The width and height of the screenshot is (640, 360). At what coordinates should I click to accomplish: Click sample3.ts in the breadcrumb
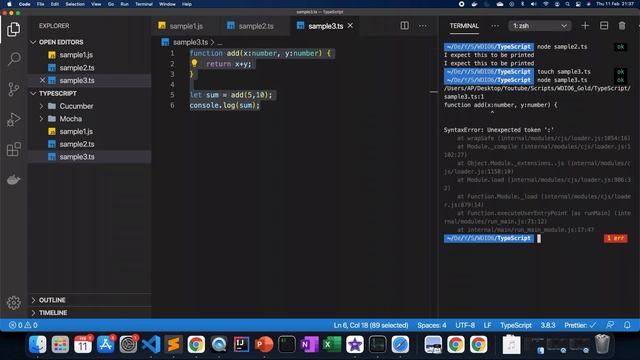[x=190, y=42]
